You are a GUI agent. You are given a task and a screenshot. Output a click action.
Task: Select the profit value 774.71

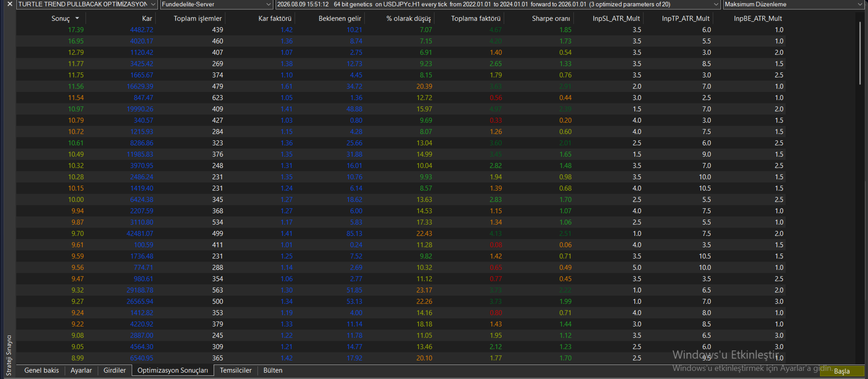(143, 268)
